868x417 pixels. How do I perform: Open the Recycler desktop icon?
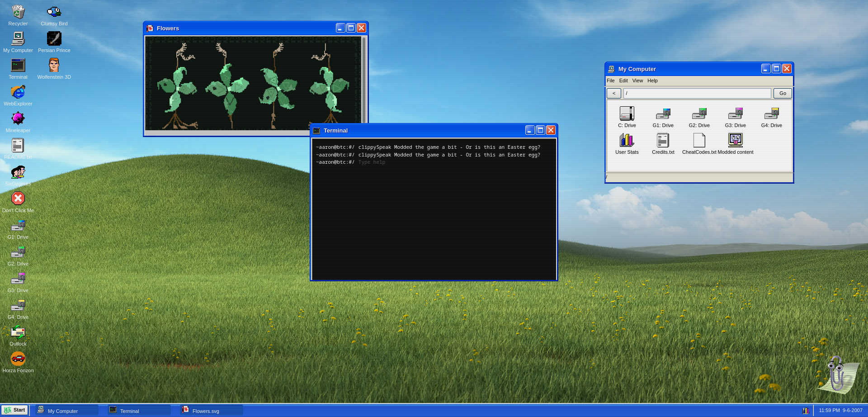click(x=18, y=15)
